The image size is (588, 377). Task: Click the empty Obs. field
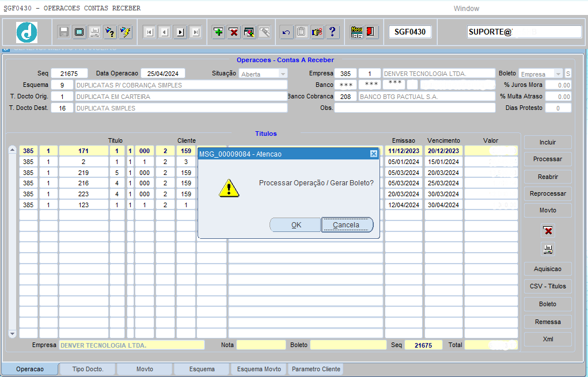pos(415,108)
